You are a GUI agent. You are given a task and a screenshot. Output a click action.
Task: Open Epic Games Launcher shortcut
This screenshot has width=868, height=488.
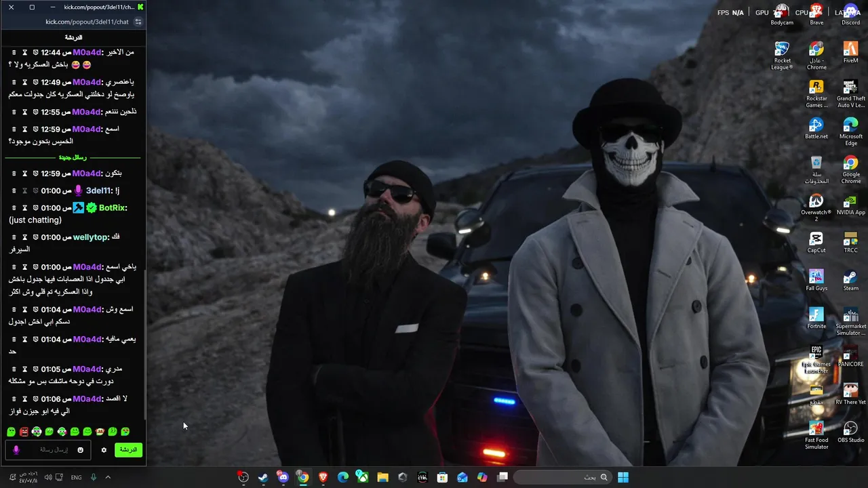coord(816,359)
